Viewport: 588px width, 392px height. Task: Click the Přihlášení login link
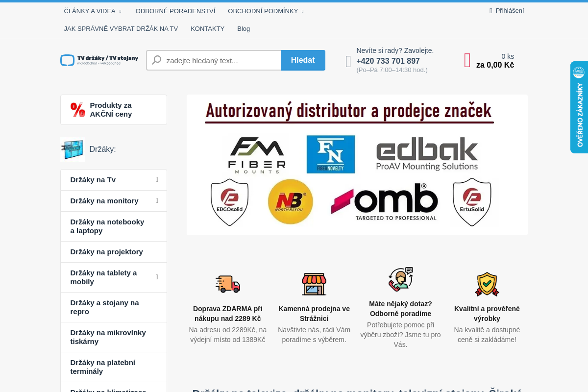510,11
